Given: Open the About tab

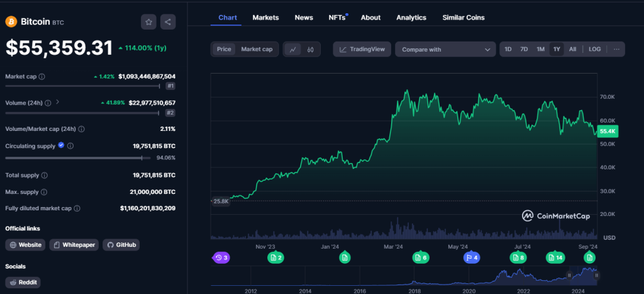Looking at the screenshot, I should [371, 18].
